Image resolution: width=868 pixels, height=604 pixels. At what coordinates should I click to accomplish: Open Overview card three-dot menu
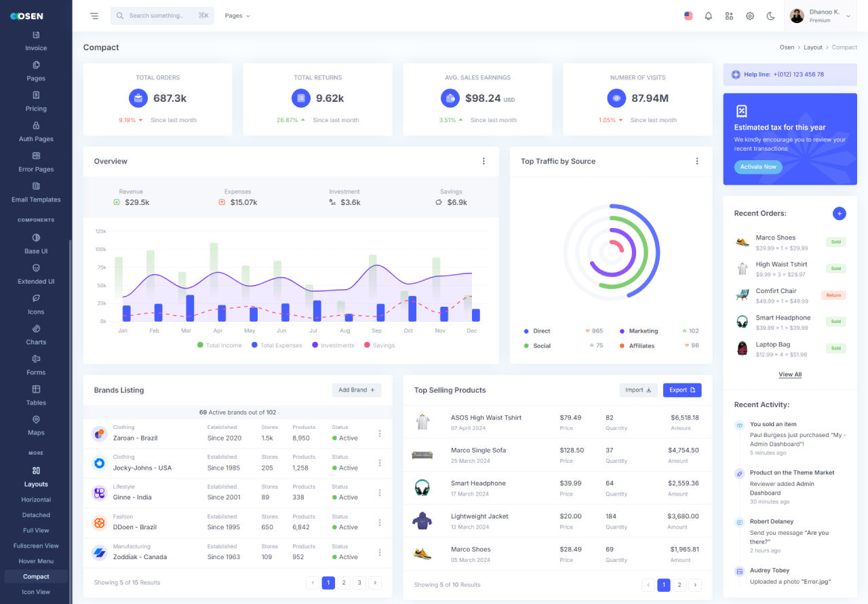(484, 162)
